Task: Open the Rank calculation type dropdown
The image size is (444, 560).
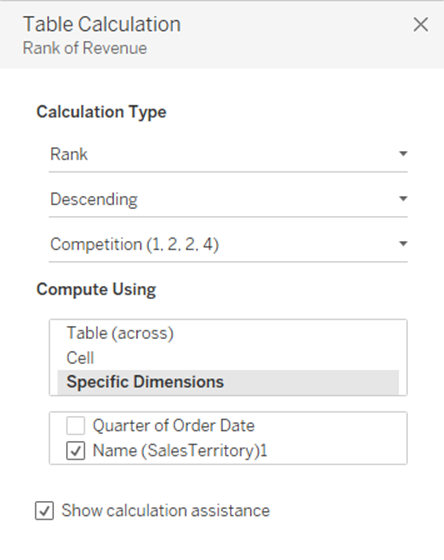Action: pyautogui.click(x=228, y=154)
